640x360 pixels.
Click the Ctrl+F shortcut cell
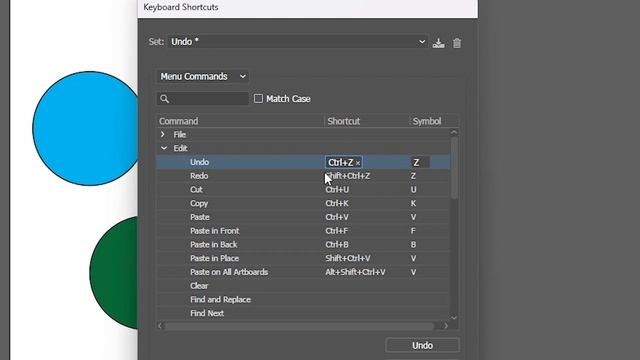coord(336,231)
